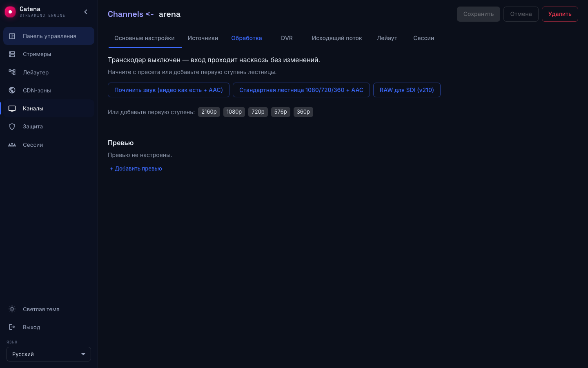Apply the Починить звук preset
Screen dimensions: 588x368
(x=169, y=90)
